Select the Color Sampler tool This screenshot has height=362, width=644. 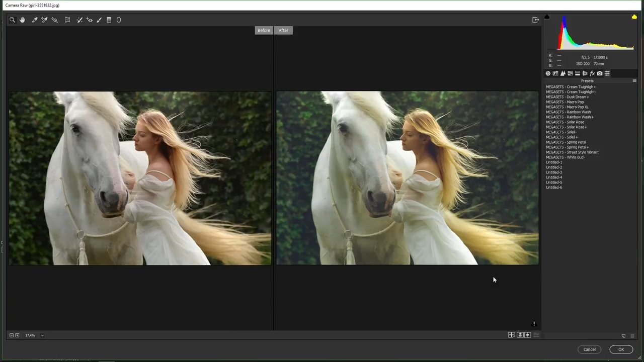point(44,20)
